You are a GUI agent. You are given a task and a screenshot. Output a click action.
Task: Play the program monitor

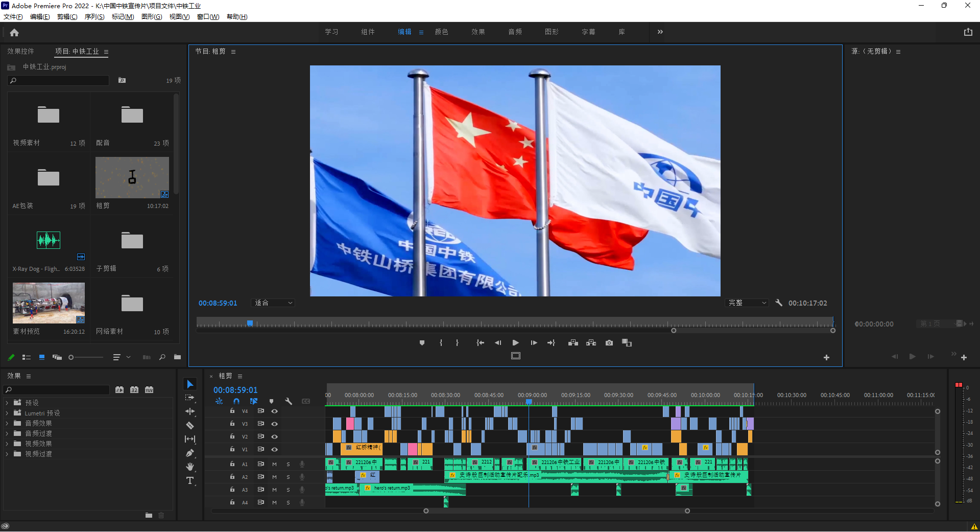[x=516, y=343]
